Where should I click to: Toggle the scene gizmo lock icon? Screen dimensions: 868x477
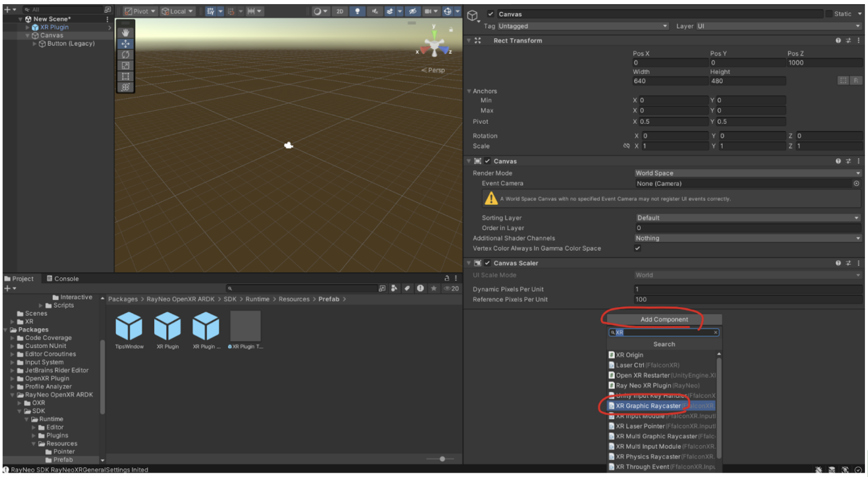451,30
